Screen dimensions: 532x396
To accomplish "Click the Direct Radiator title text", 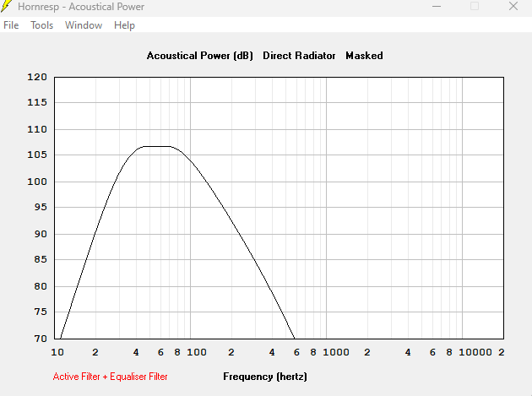I will click(x=299, y=56).
